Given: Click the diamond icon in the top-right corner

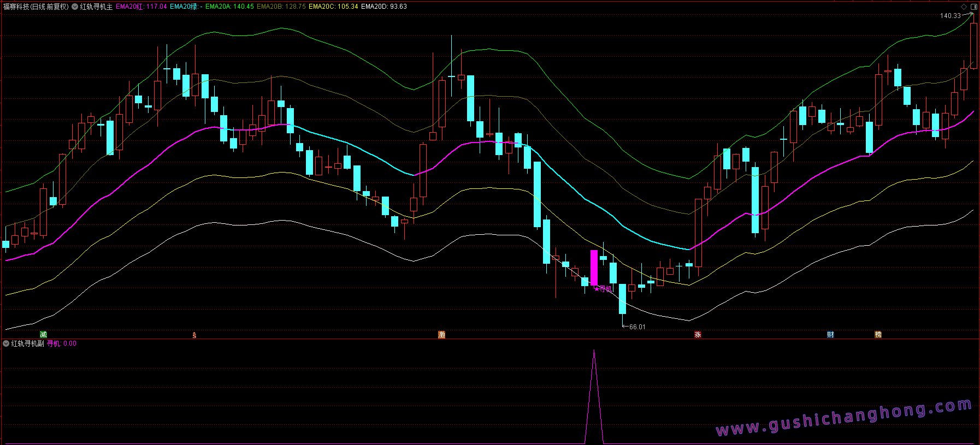Looking at the screenshot, I should pos(964,7).
